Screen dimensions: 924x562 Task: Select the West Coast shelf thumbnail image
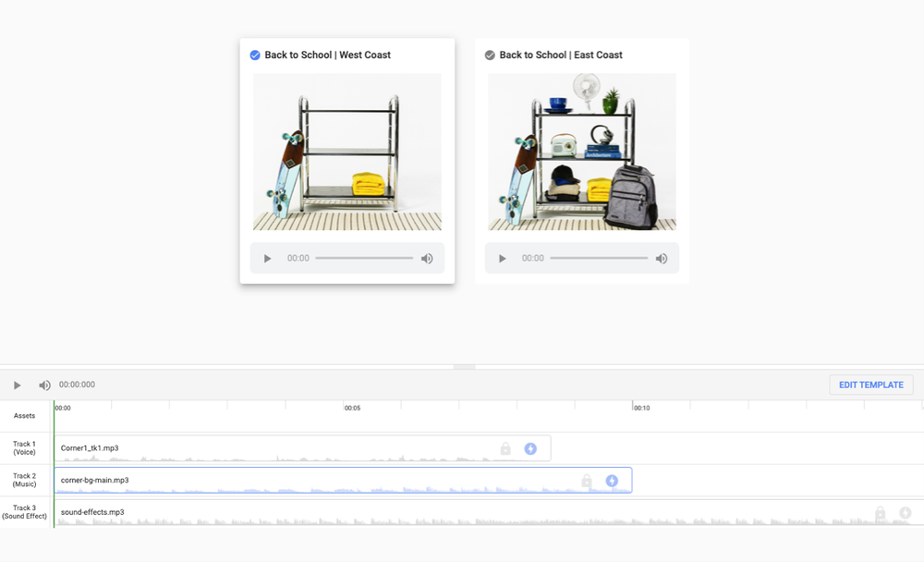tap(347, 153)
